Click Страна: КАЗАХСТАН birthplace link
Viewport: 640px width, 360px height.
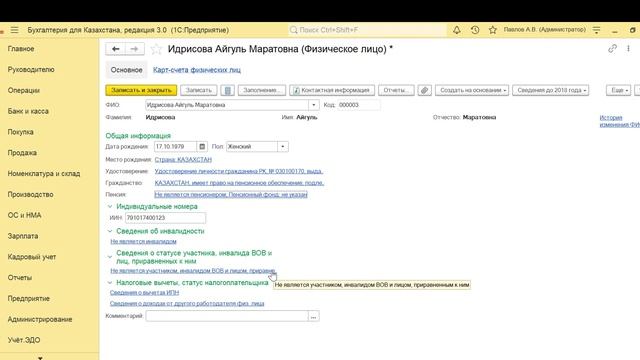[183, 160]
